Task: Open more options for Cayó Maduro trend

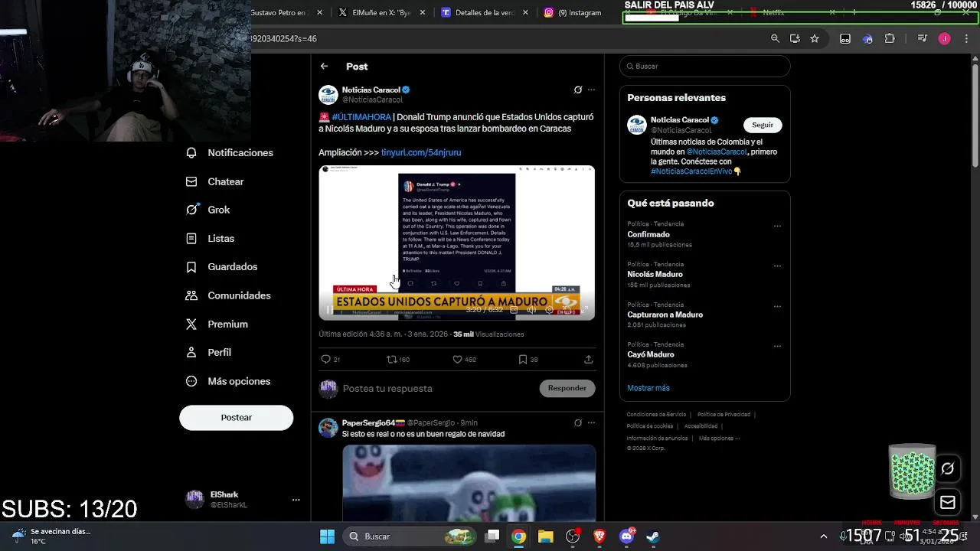Action: (777, 347)
